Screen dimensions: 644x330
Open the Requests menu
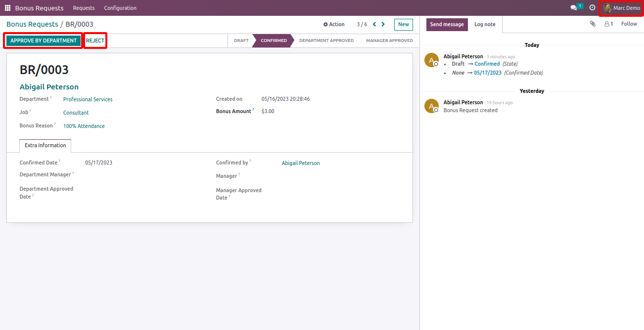pos(84,8)
